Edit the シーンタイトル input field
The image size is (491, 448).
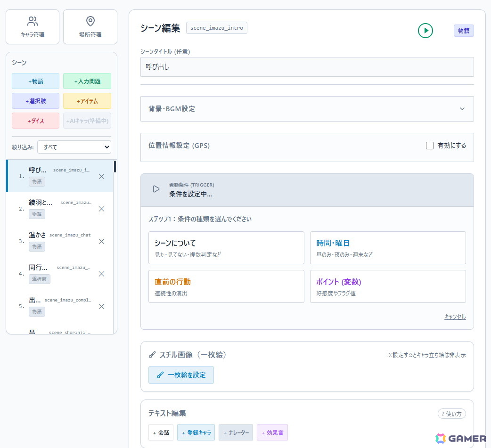pyautogui.click(x=307, y=67)
